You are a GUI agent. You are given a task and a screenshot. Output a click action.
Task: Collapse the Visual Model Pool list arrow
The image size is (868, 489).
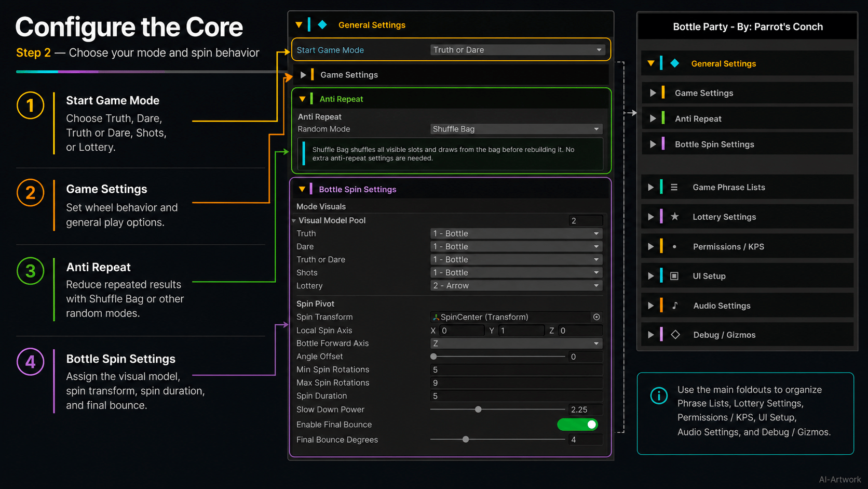(x=294, y=221)
